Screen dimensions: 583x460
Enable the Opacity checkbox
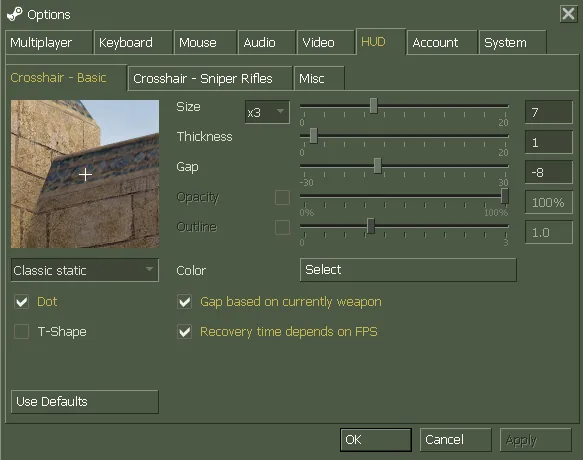pos(283,197)
